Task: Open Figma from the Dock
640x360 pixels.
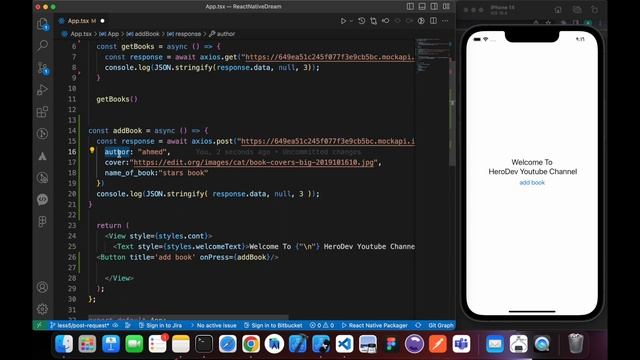Action: pyautogui.click(x=391, y=344)
